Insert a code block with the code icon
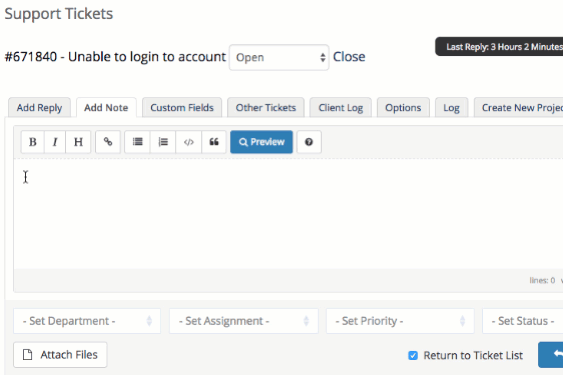The width and height of the screenshot is (563, 375). click(189, 142)
